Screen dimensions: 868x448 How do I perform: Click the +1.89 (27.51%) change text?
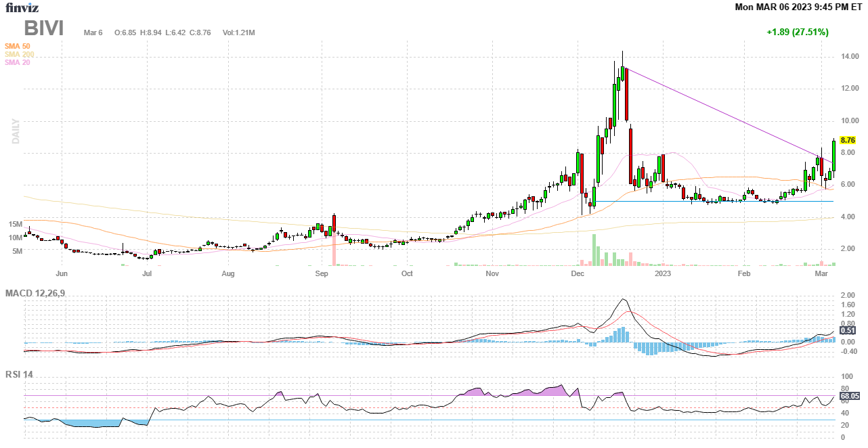(797, 32)
